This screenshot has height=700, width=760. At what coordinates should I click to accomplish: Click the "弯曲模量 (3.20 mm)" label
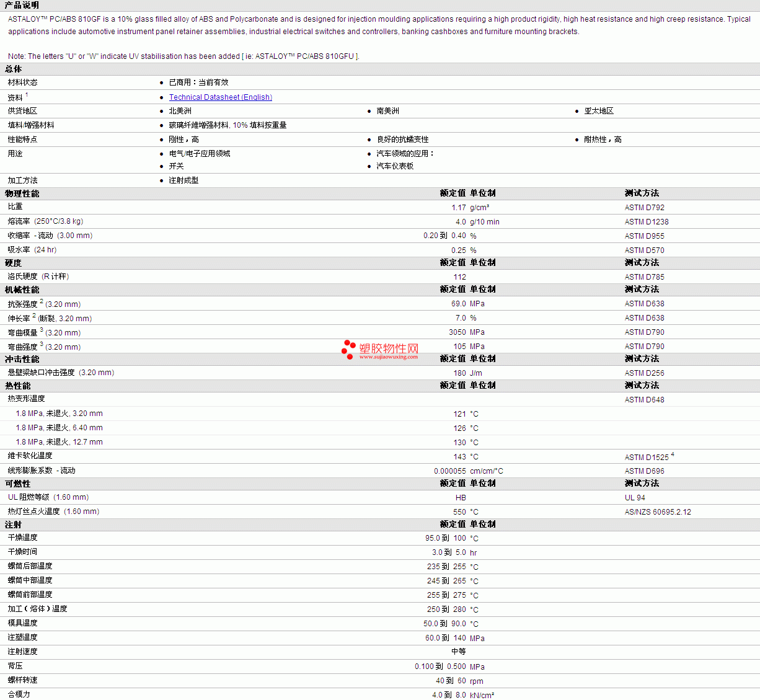click(x=44, y=332)
